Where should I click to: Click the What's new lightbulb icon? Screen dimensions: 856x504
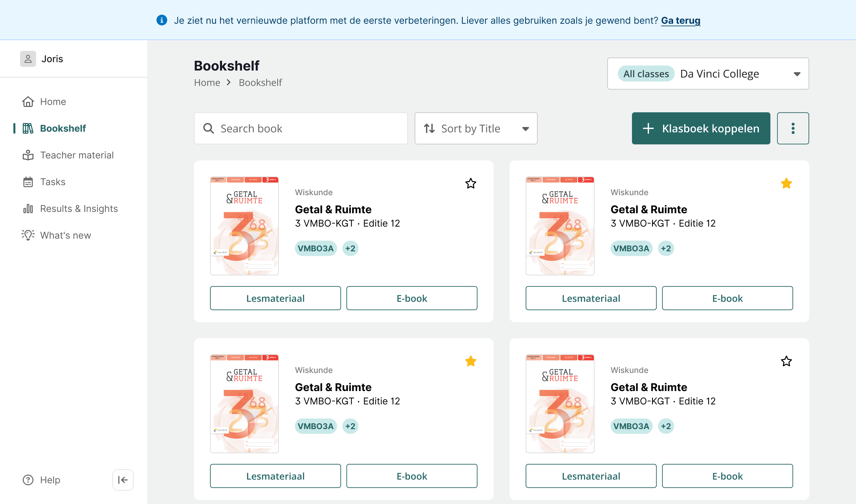coord(28,235)
